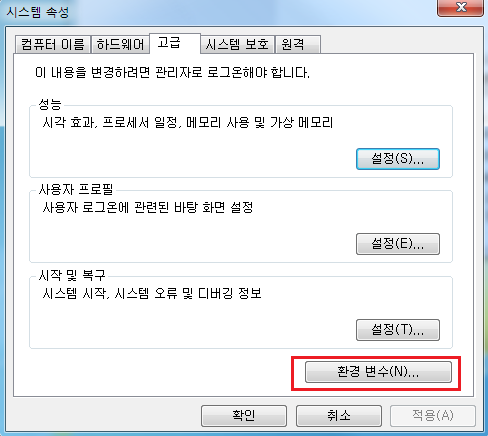
Task: Click the 성능 group label
Action: (50, 104)
